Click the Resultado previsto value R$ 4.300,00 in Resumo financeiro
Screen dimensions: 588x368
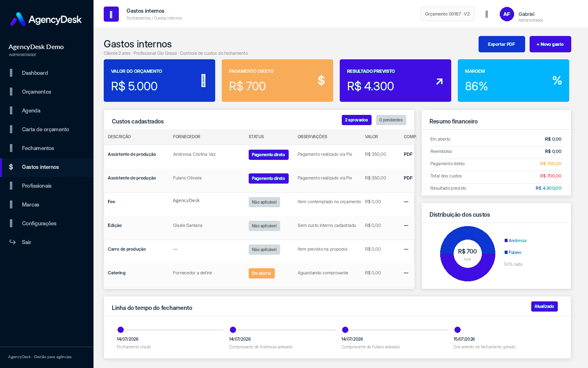[x=548, y=188]
